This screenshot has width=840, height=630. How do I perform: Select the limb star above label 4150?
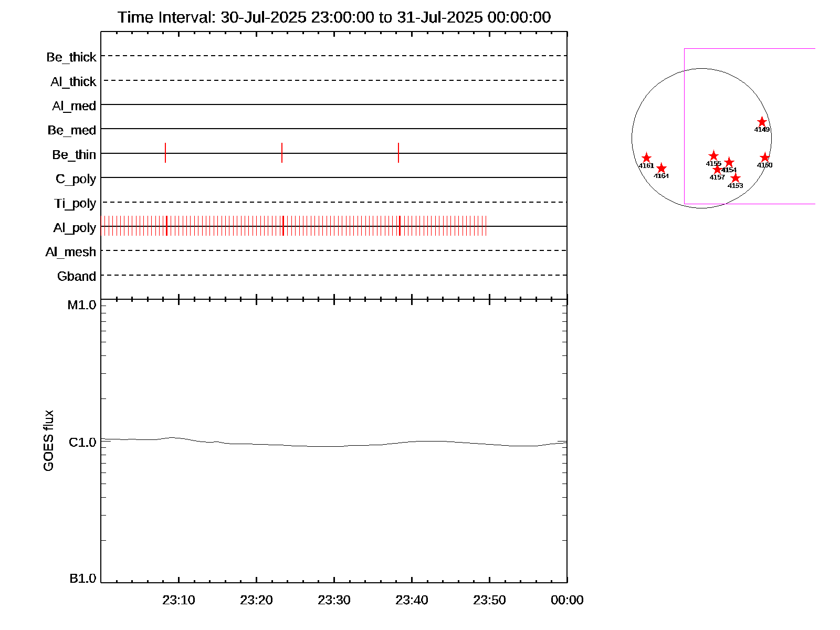point(764,157)
